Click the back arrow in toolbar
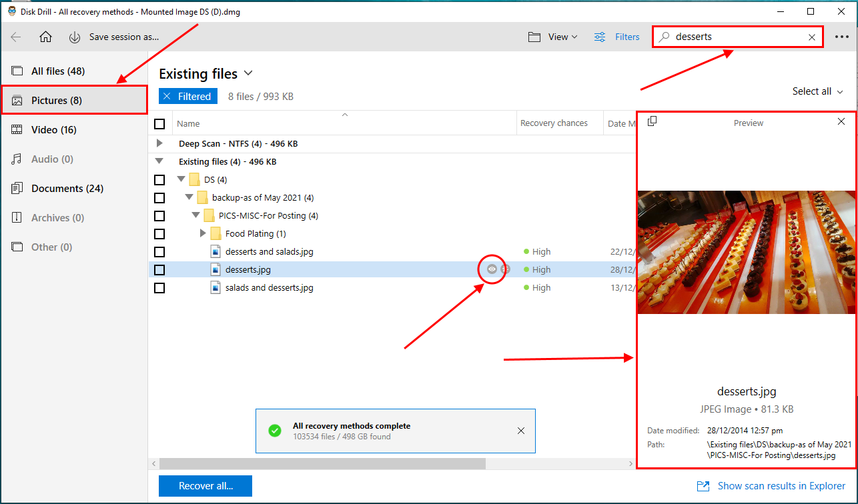858x504 pixels. click(15, 37)
